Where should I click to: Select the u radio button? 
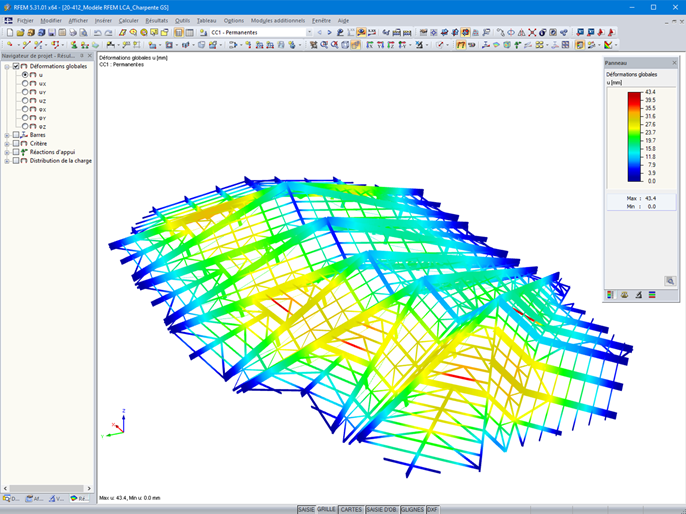[25, 75]
